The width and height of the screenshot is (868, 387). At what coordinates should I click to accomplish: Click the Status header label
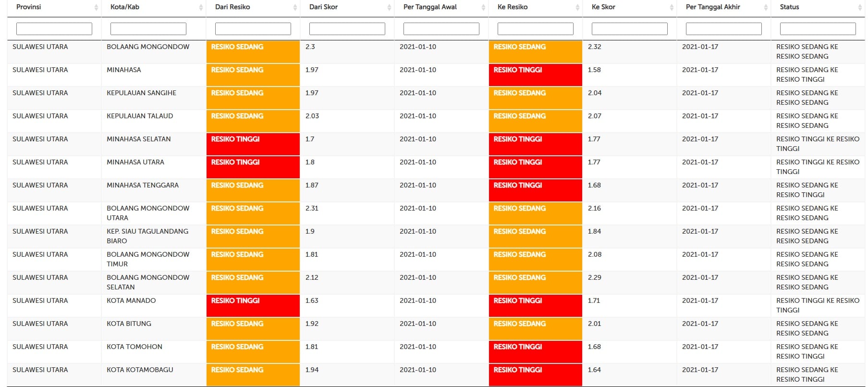(x=790, y=7)
